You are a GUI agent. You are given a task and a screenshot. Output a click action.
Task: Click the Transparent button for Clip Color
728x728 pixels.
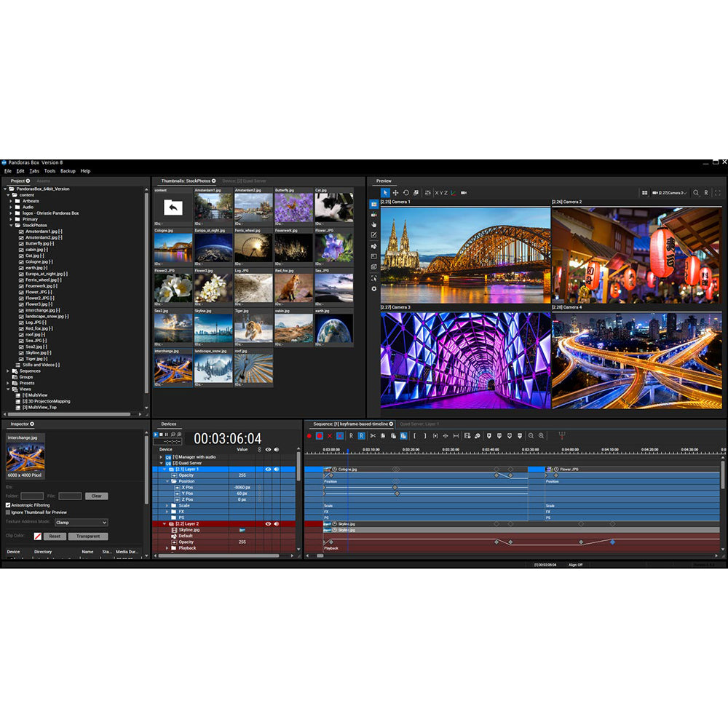[x=87, y=536]
